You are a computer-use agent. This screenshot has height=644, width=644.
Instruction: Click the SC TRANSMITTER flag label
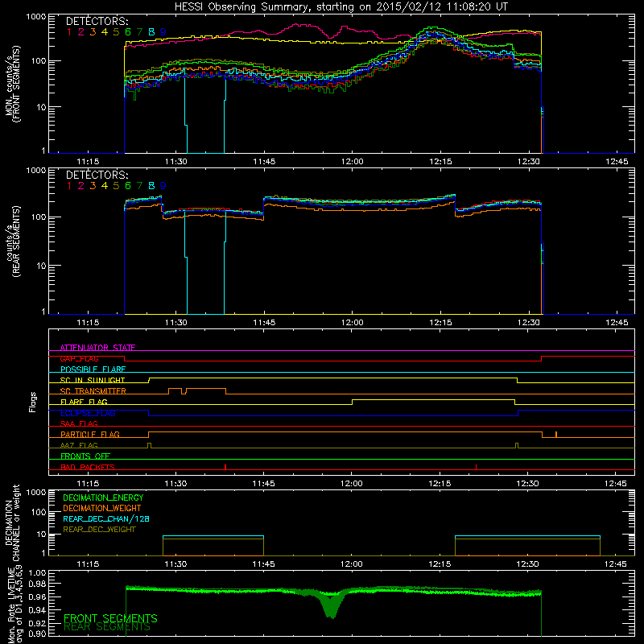coord(93,391)
